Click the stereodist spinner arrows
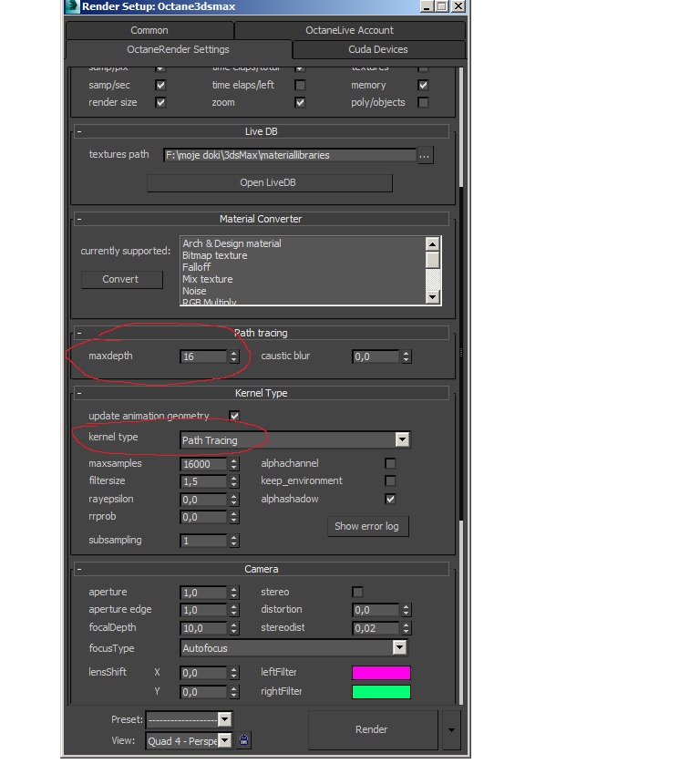 tap(407, 628)
